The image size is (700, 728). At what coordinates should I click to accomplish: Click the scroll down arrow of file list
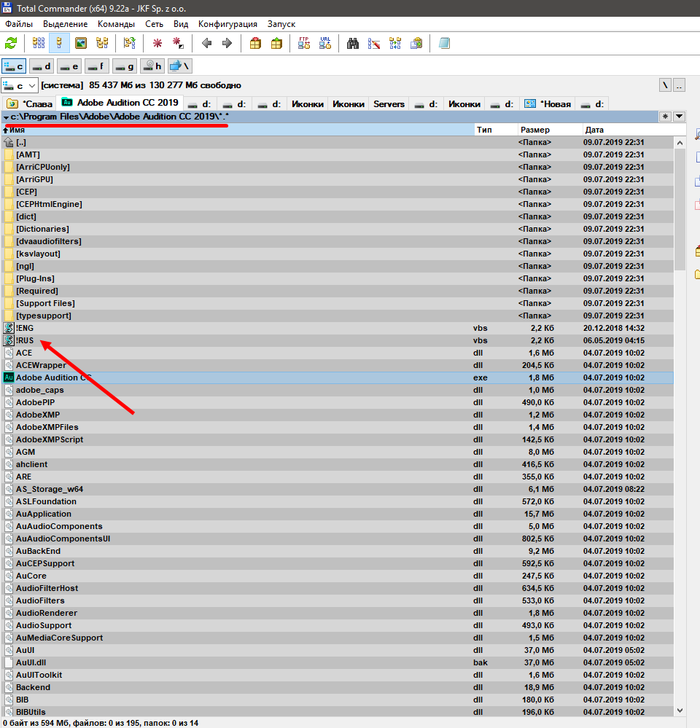click(680, 711)
